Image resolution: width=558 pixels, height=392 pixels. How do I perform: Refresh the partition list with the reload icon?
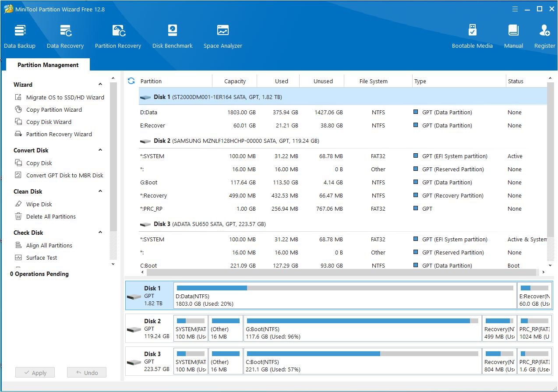[x=131, y=81]
